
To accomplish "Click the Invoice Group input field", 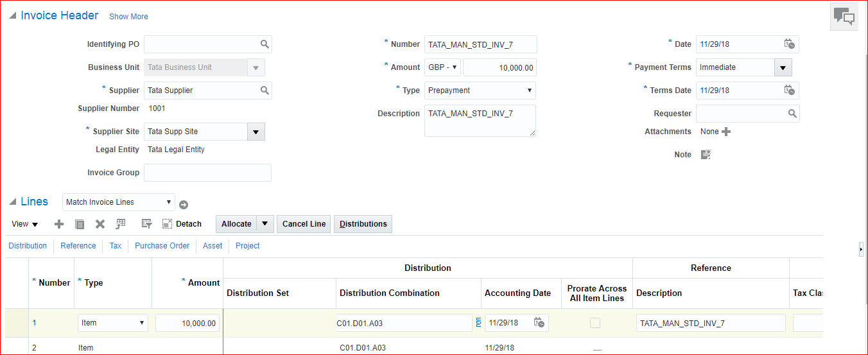I will tap(207, 173).
